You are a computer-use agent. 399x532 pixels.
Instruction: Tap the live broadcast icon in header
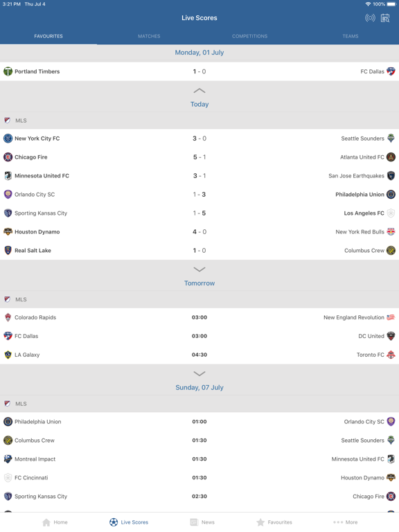pos(370,18)
